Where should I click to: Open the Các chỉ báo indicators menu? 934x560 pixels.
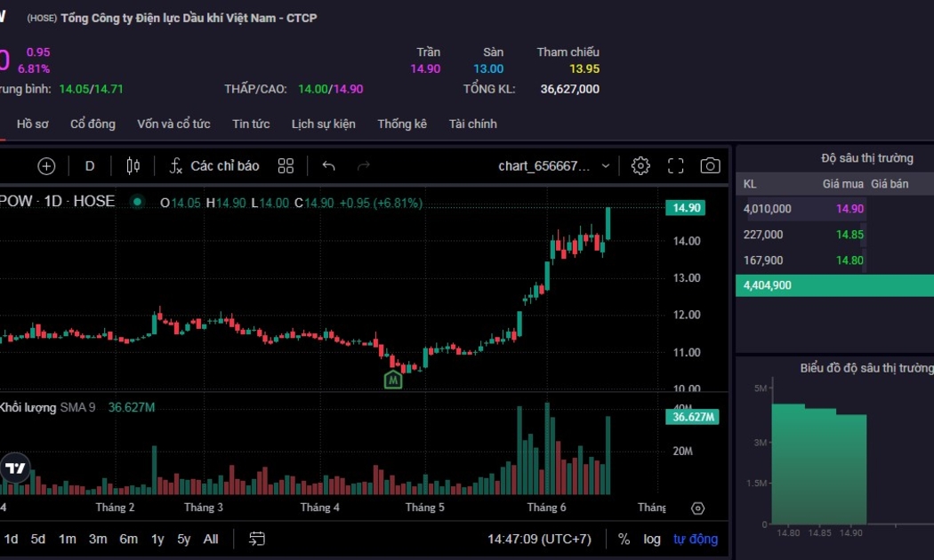(x=214, y=166)
